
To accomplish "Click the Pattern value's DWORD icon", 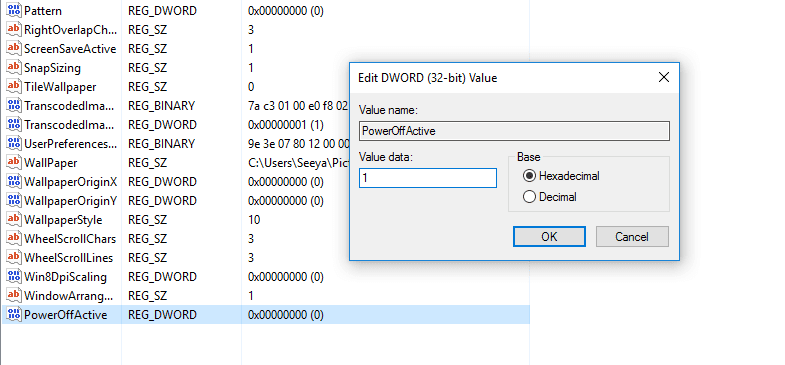I will click(x=14, y=11).
